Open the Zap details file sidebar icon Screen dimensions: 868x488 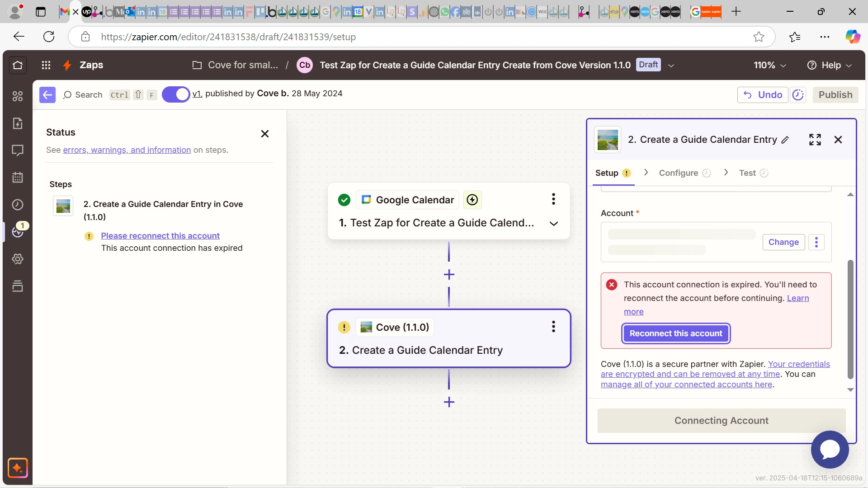[x=18, y=123]
